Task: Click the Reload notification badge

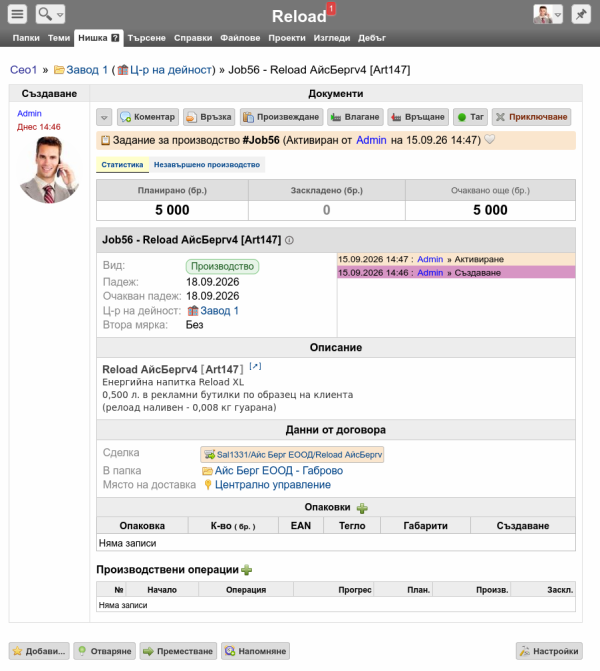Action: coord(331,9)
